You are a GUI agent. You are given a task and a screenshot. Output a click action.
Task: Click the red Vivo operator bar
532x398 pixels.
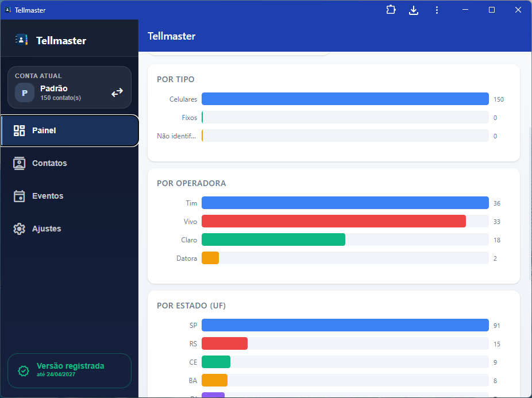pyautogui.click(x=333, y=222)
